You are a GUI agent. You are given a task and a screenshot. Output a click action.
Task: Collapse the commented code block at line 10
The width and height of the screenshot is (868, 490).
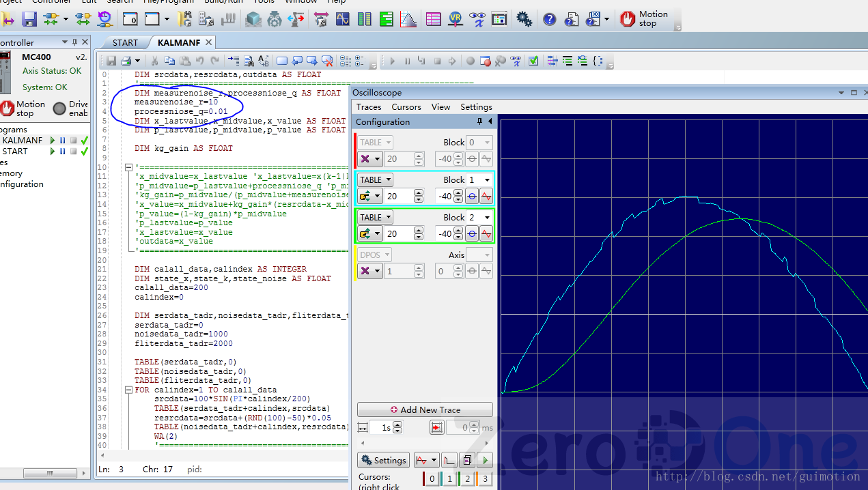coord(128,167)
